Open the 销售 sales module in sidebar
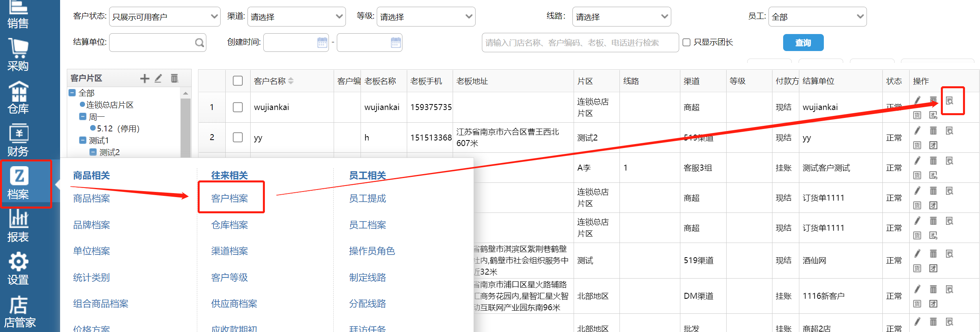980x332 pixels. (x=18, y=15)
